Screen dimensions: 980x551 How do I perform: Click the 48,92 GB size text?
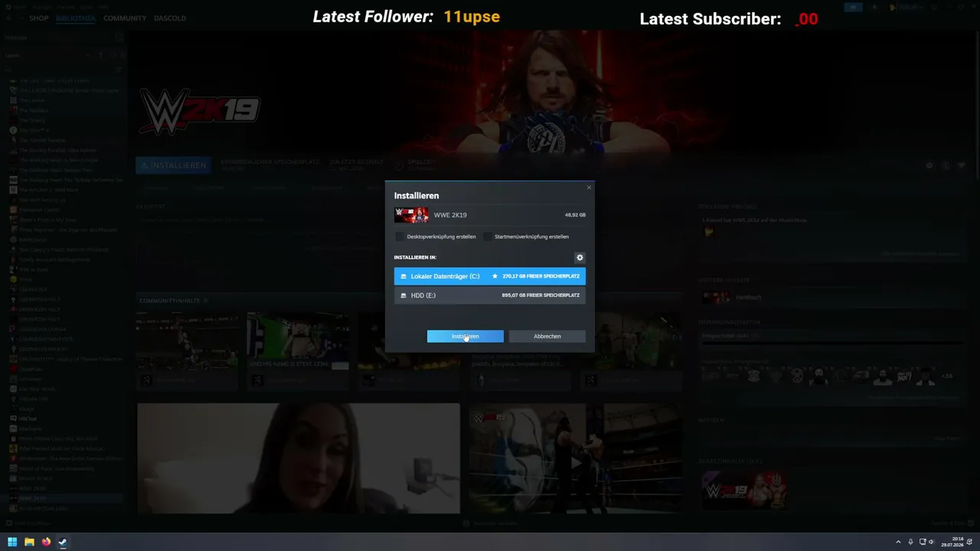[x=575, y=215]
